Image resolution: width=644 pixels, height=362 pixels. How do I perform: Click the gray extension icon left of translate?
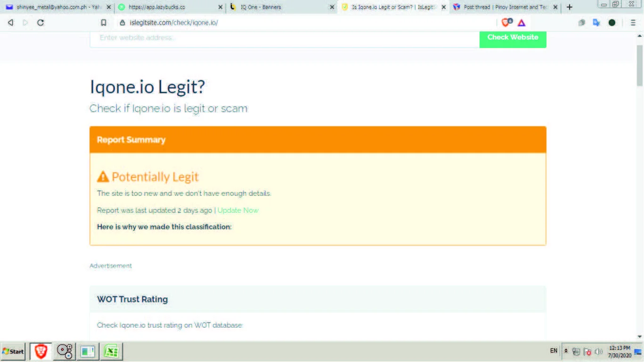point(582,23)
